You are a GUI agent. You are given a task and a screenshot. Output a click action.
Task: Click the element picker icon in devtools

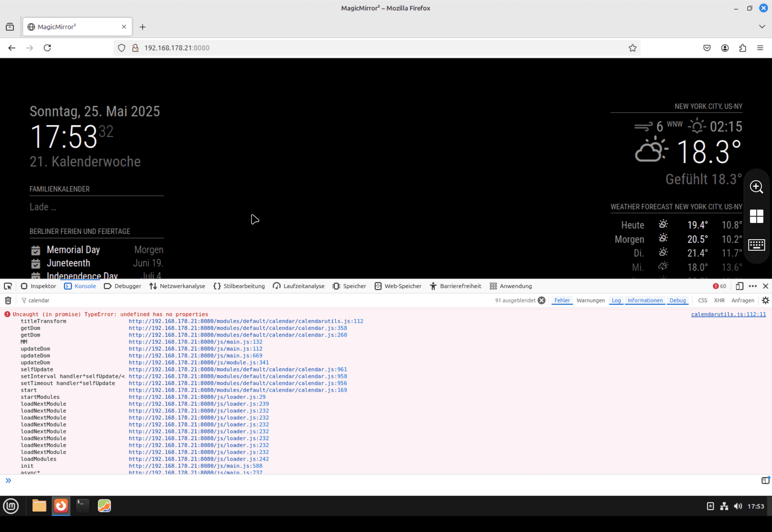[x=8, y=286]
